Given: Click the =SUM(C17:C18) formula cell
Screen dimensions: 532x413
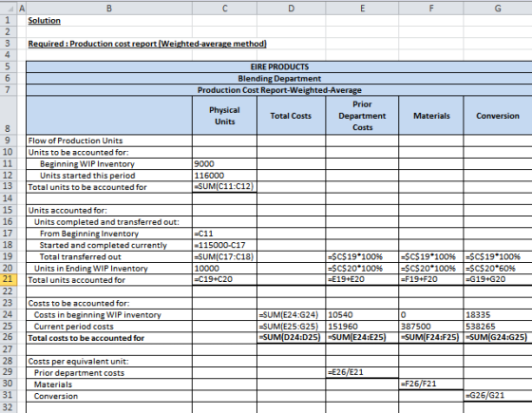Looking at the screenshot, I should pyautogui.click(x=224, y=256).
